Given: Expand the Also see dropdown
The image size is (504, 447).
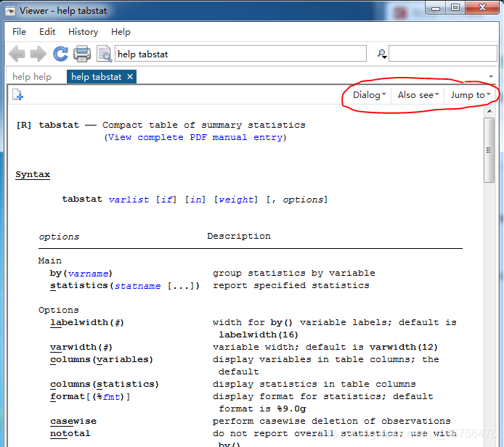Looking at the screenshot, I should [x=418, y=95].
